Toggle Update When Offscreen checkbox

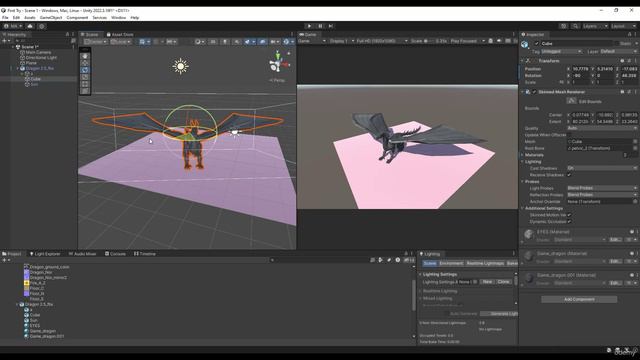coord(569,135)
